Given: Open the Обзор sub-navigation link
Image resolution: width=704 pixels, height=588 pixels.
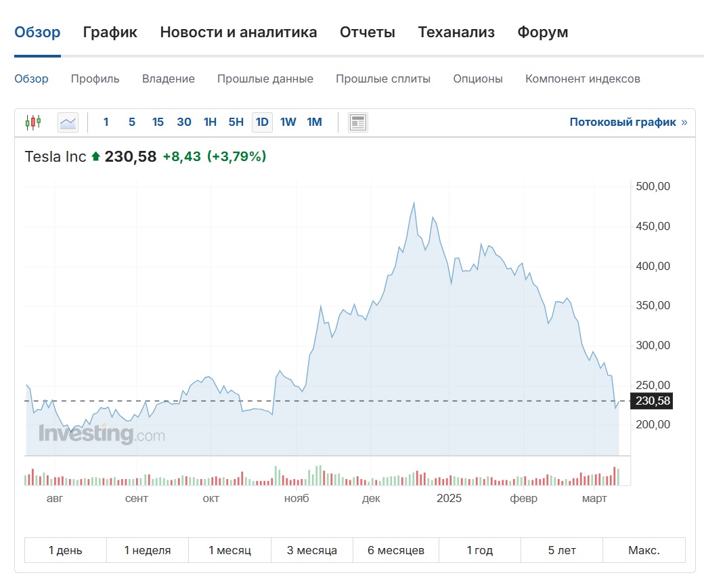Looking at the screenshot, I should coord(31,79).
